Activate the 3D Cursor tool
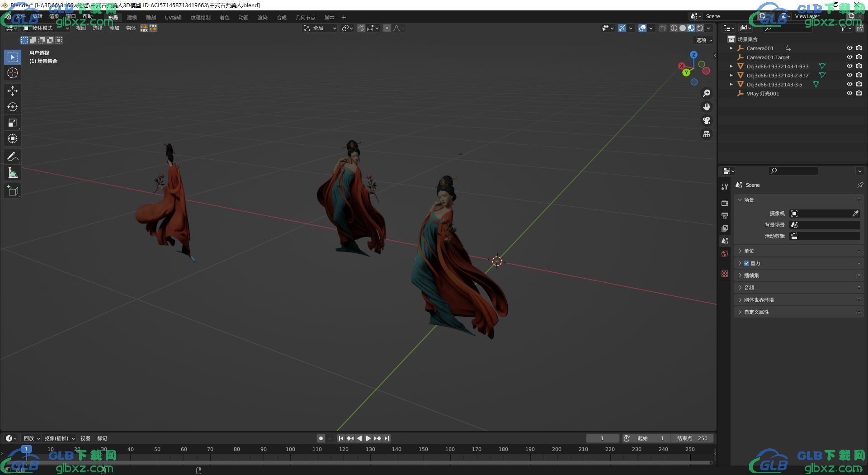 tap(13, 73)
